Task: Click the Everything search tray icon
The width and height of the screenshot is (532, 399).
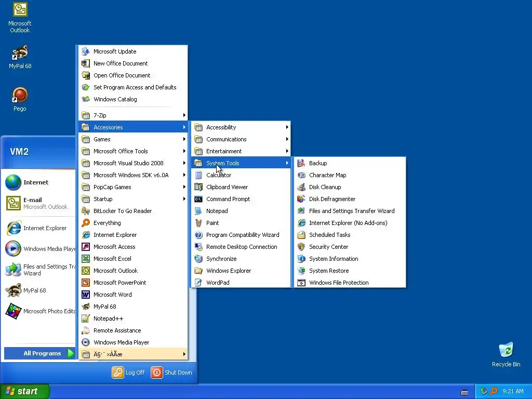Action: point(494,391)
